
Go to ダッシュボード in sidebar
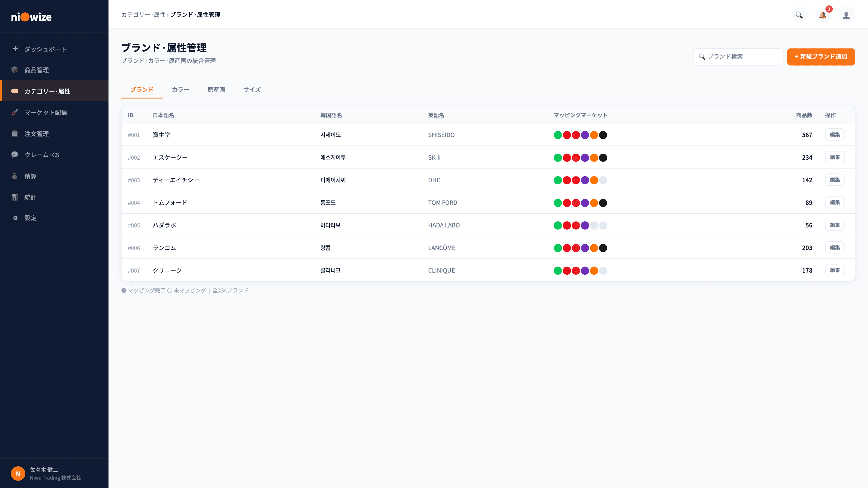pos(54,49)
